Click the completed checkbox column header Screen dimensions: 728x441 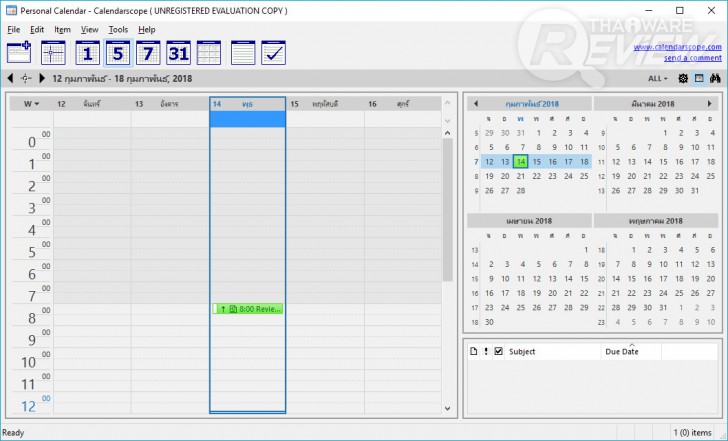pos(498,351)
